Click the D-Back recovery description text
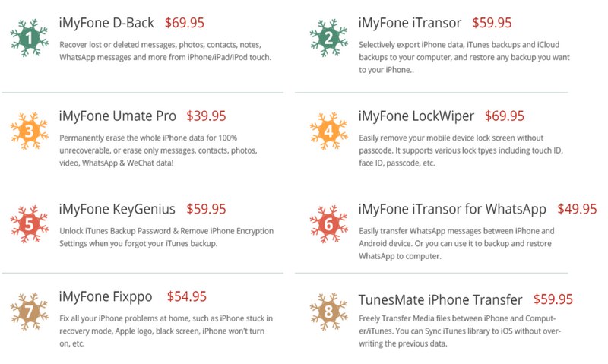 pyautogui.click(x=165, y=51)
